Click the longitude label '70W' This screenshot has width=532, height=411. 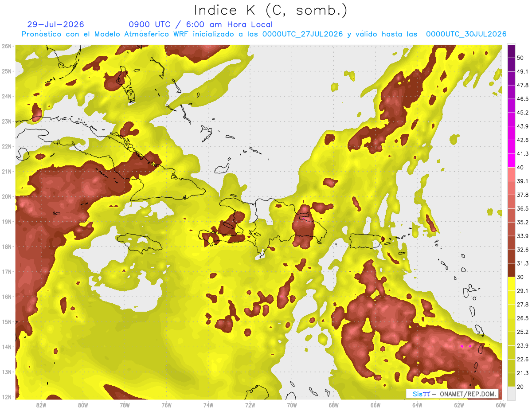coord(292,405)
